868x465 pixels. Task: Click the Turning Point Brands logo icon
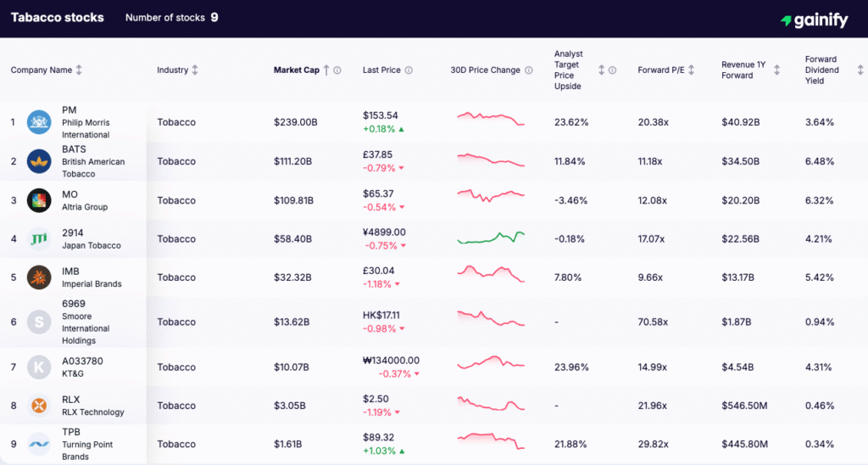click(39, 445)
